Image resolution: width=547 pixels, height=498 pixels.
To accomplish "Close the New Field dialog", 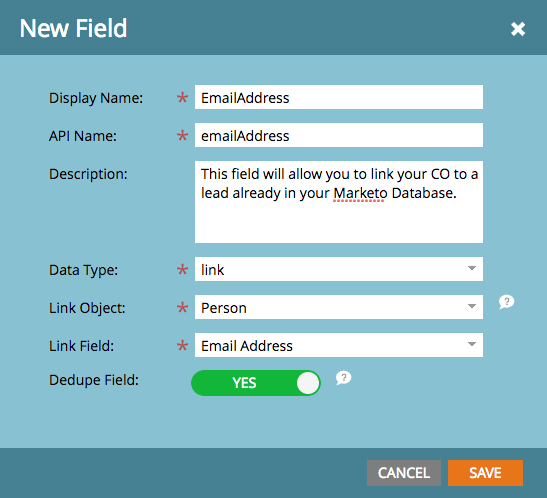I will tap(518, 29).
